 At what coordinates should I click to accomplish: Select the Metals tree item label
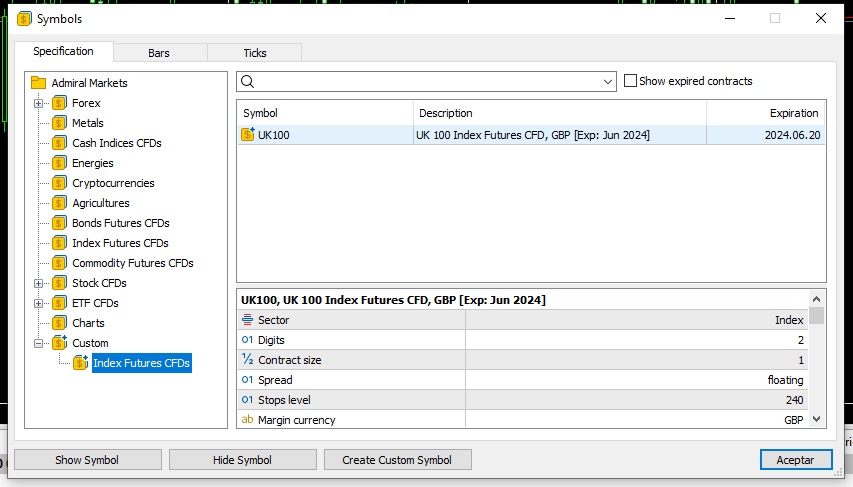click(x=88, y=123)
